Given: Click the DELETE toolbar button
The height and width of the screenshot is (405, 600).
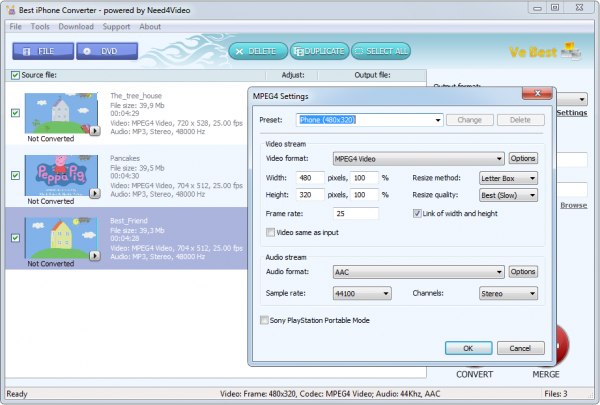Looking at the screenshot, I should click(x=258, y=51).
